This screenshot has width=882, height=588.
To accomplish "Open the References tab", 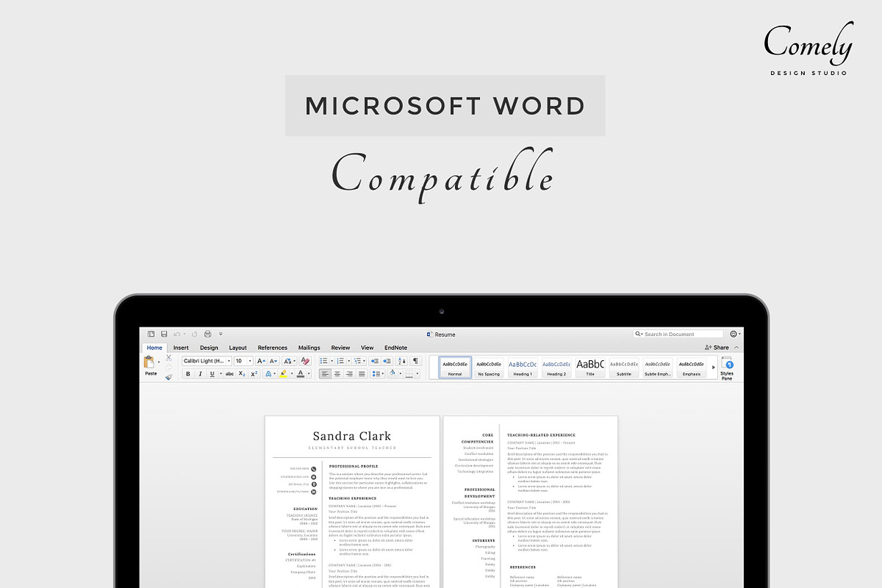I will click(x=273, y=348).
